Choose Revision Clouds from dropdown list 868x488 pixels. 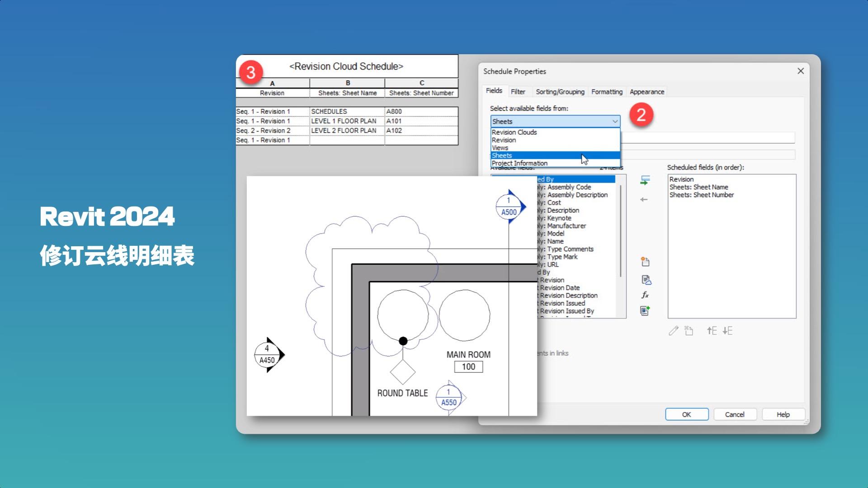pos(514,132)
